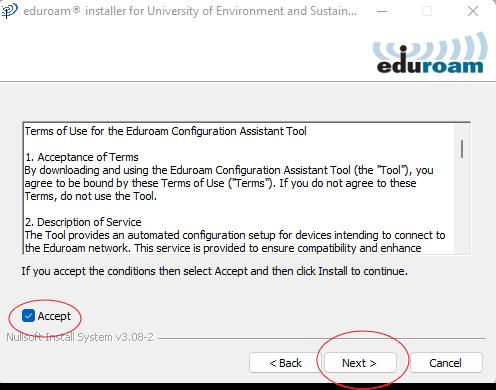Viewport: 496px width, 390px height.
Task: Click the '1. Acceptance of Terms' heading
Action: coord(82,157)
